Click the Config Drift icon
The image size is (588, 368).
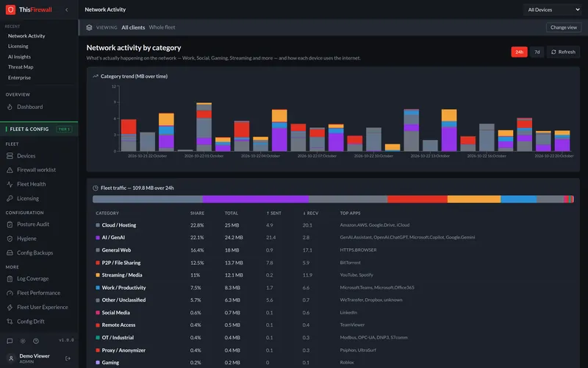pos(10,322)
